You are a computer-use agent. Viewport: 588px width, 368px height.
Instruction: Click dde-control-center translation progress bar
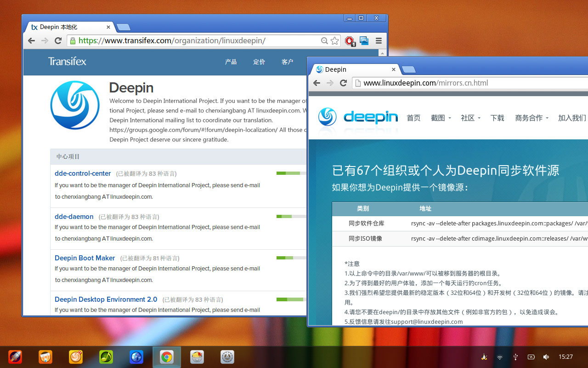coord(291,173)
